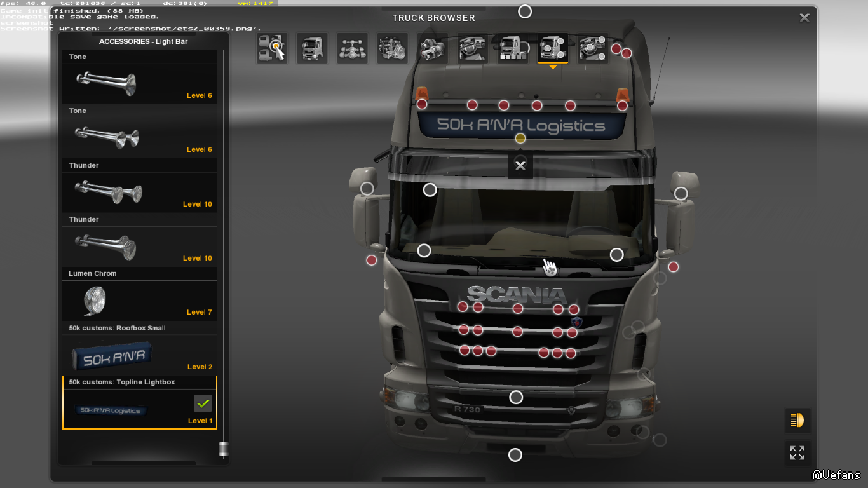Click the white accessory slot on right mirror
The height and width of the screenshot is (488, 868).
pyautogui.click(x=681, y=194)
